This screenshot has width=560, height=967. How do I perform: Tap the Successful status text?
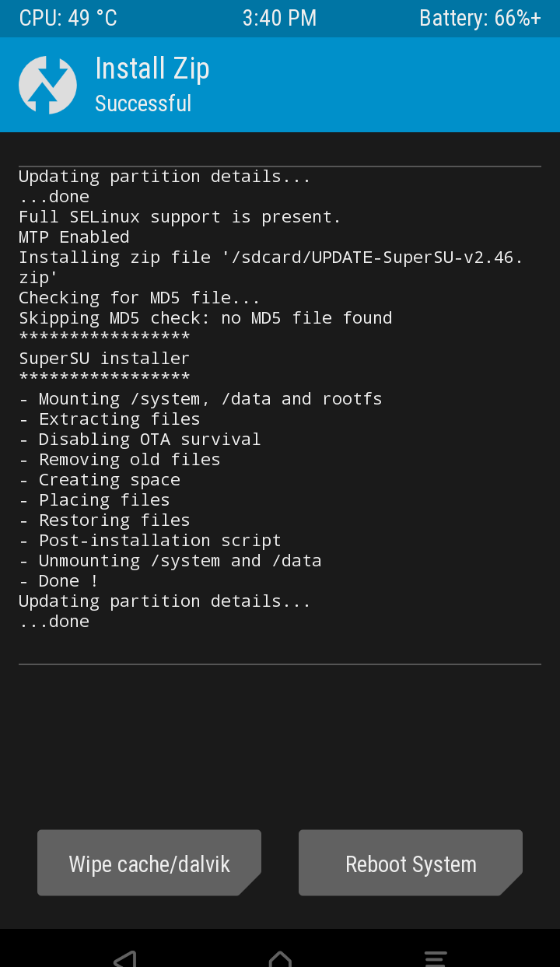point(143,103)
